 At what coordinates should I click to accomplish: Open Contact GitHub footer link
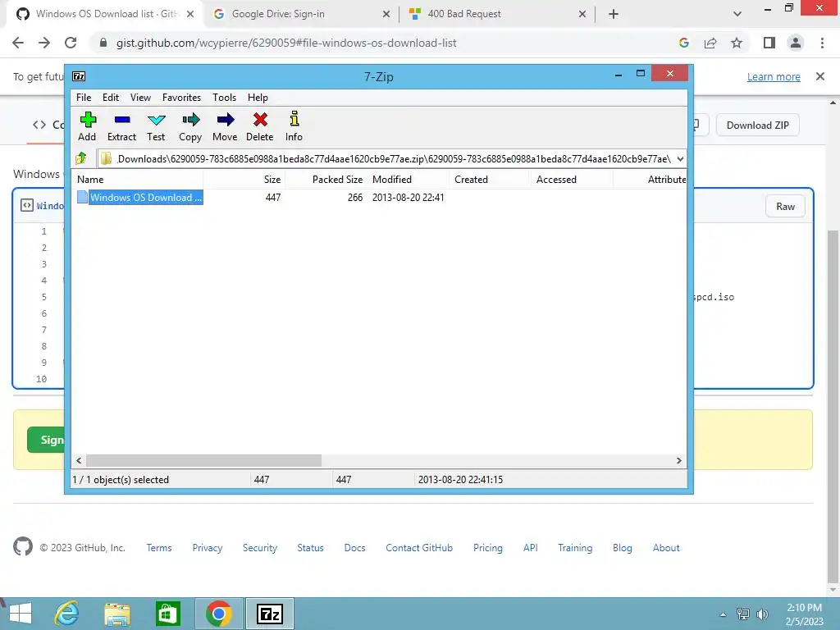419,547
